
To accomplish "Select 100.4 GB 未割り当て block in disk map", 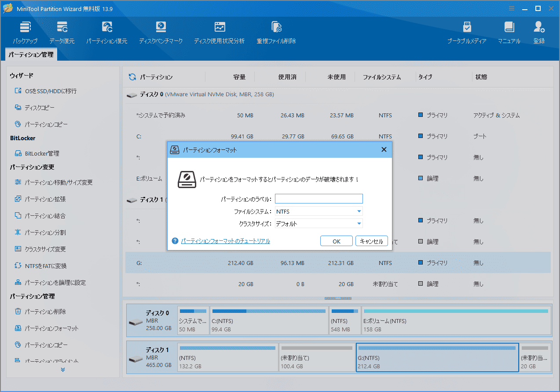I will tap(317, 357).
